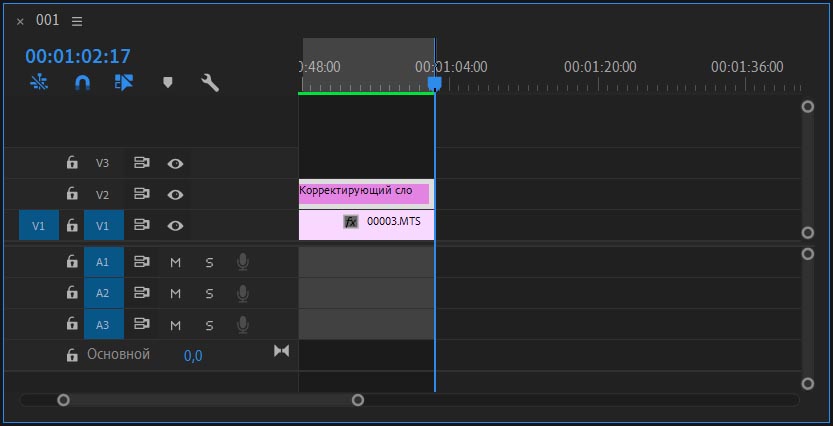Mute audio track A3
This screenshot has width=833, height=426.
(175, 325)
